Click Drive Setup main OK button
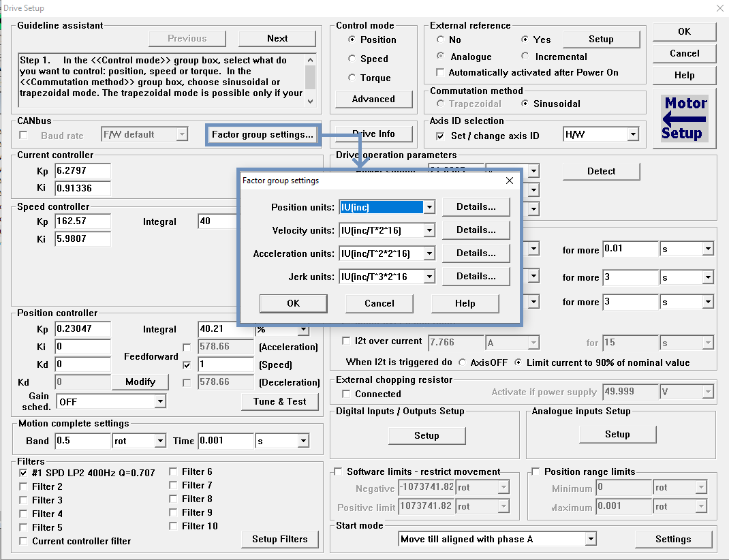 point(684,31)
